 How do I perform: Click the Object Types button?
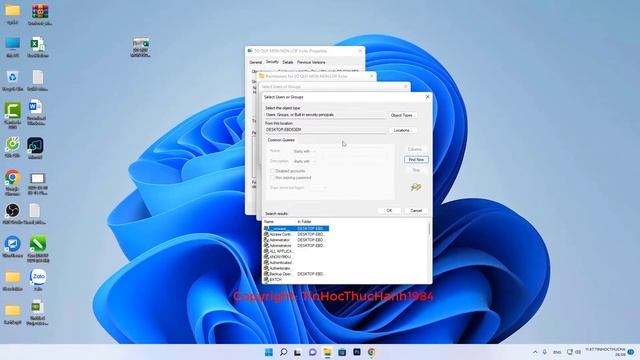[x=402, y=116]
